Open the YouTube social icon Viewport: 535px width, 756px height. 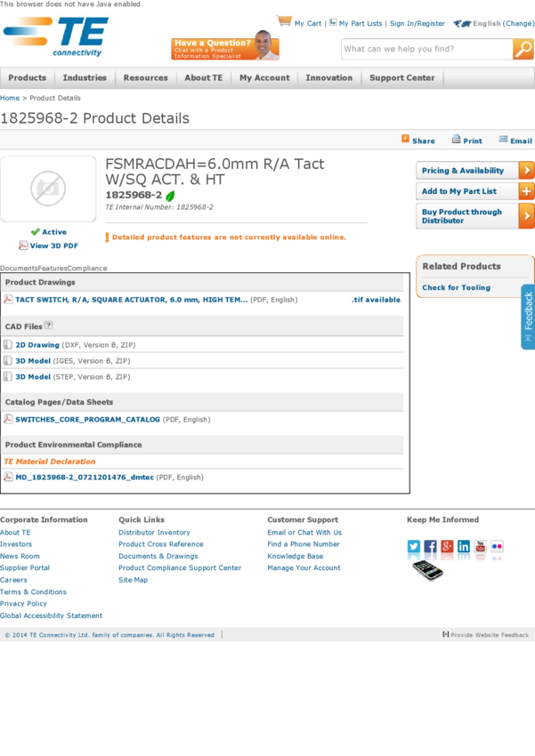(481, 547)
